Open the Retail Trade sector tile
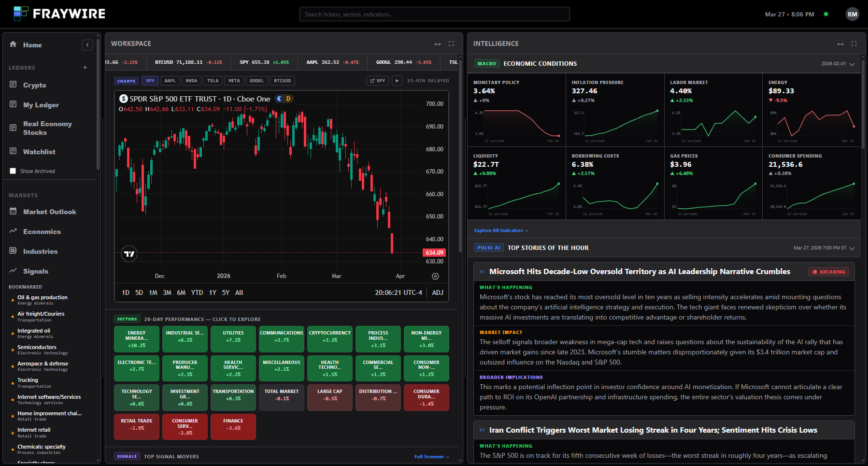Viewport: 868px width, 466px height. [137, 427]
